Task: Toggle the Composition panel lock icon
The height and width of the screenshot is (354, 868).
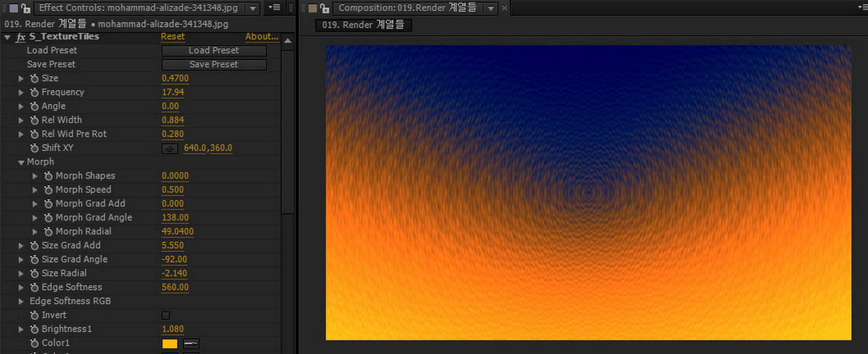Action: (325, 8)
